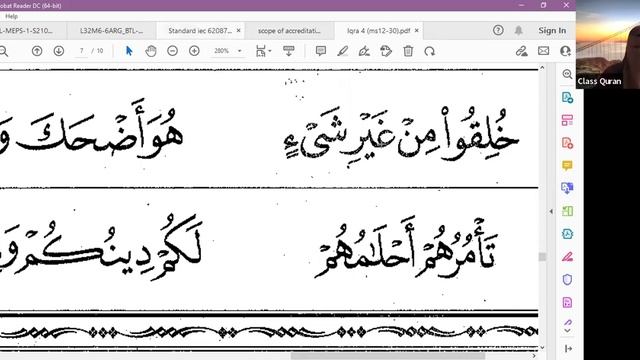Click the Class Quran video thumbnail
The height and width of the screenshot is (360, 640).
pos(608,44)
